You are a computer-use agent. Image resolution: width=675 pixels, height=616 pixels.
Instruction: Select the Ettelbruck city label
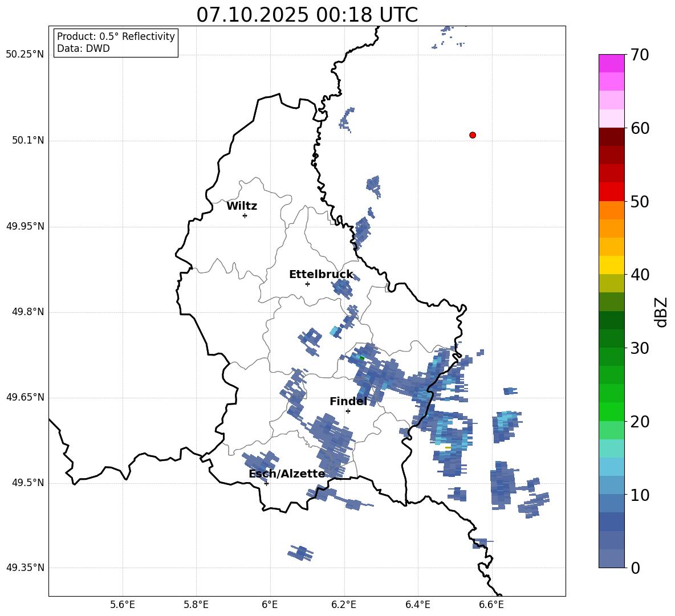coord(321,275)
